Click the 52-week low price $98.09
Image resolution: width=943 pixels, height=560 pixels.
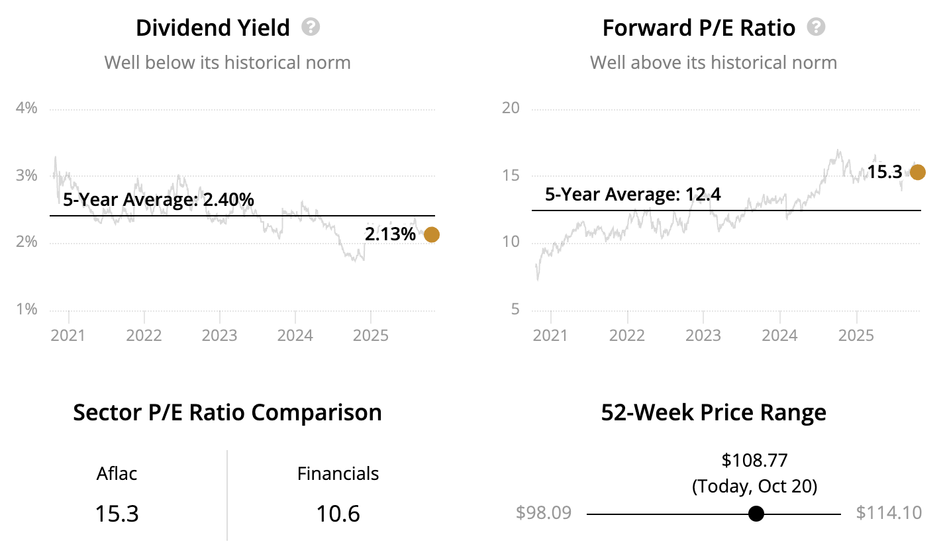coord(544,513)
